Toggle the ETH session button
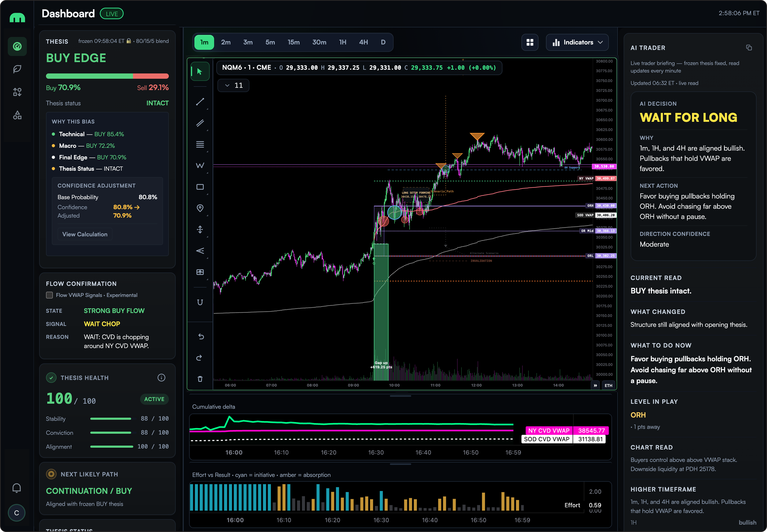The width and height of the screenshot is (767, 532). click(609, 385)
